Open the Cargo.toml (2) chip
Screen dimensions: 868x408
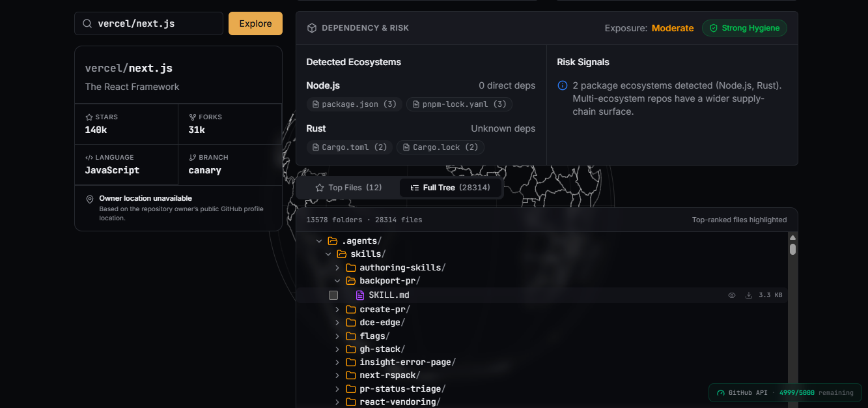[349, 147]
